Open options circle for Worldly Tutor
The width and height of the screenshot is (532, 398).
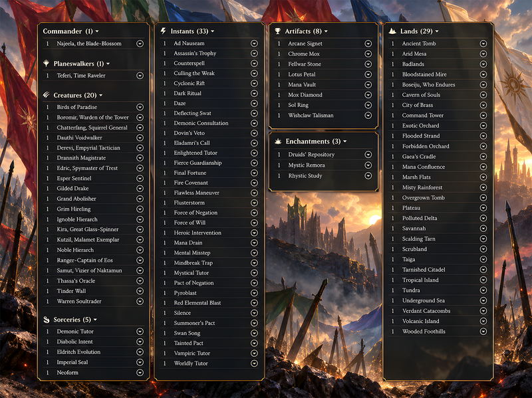pos(254,363)
